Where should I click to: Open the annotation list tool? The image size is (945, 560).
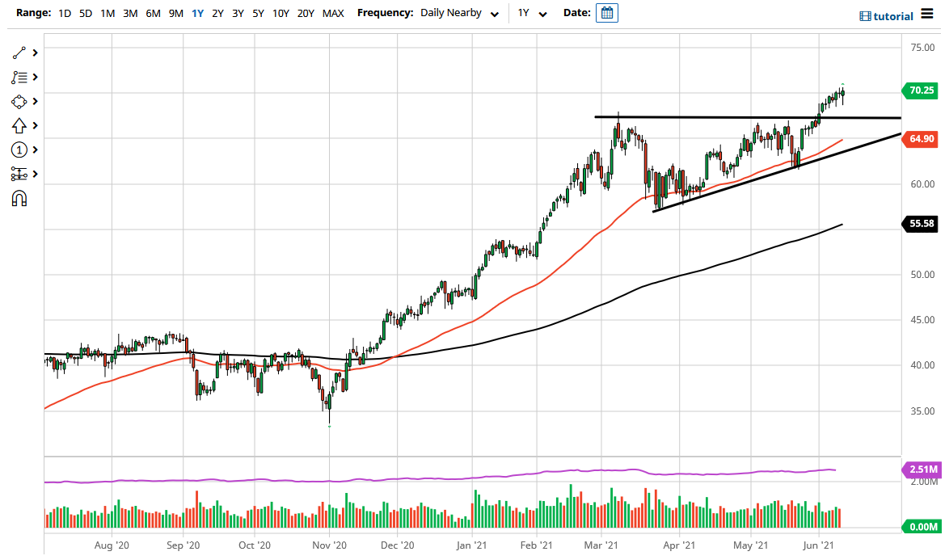18,77
